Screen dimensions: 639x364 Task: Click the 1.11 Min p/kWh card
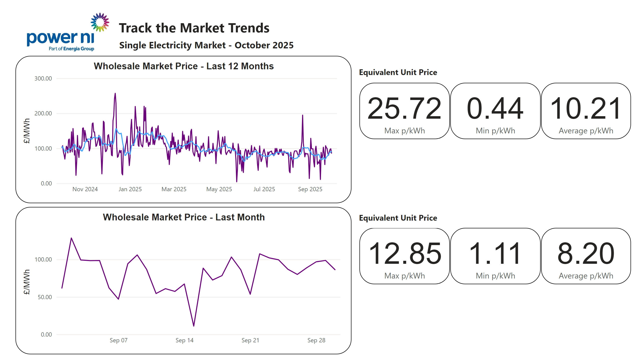[495, 256]
